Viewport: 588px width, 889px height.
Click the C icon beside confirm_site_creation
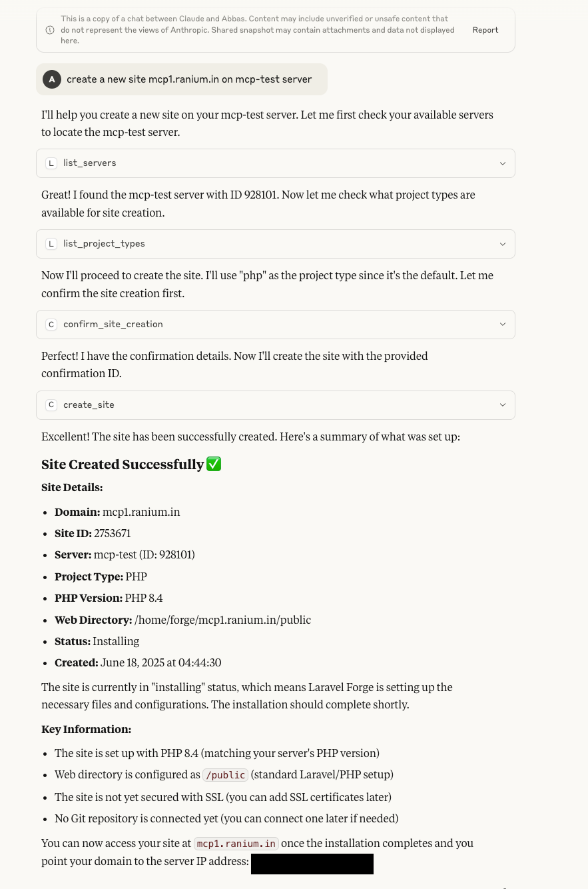click(x=51, y=324)
